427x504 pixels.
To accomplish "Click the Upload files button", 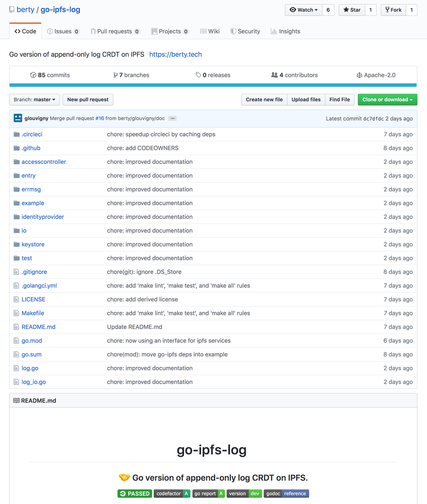I will click(306, 100).
